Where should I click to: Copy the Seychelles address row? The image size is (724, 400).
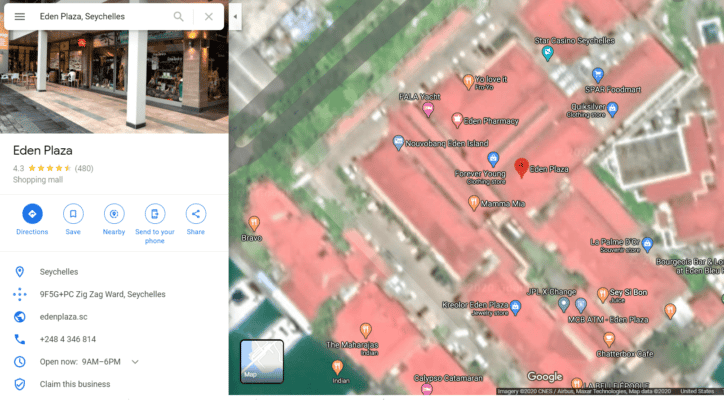114,272
